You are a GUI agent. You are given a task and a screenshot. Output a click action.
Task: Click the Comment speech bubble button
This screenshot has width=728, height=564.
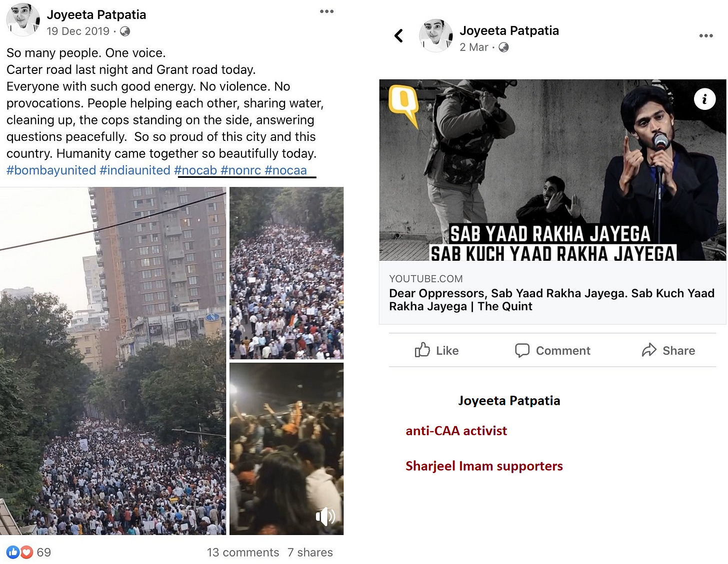click(x=552, y=350)
